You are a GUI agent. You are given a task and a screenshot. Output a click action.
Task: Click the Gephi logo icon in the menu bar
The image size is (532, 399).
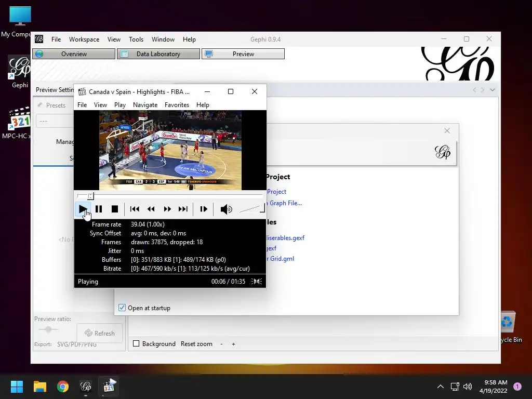(39, 39)
